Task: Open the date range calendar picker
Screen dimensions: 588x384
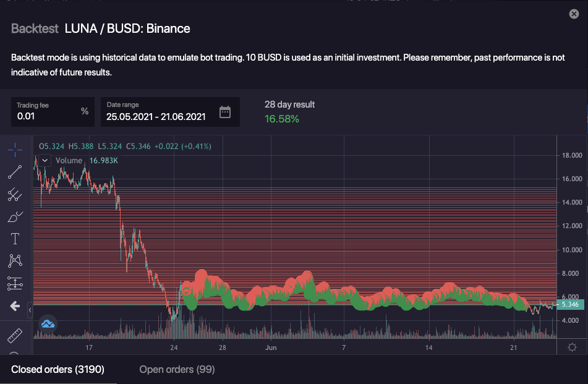Action: coord(225,112)
